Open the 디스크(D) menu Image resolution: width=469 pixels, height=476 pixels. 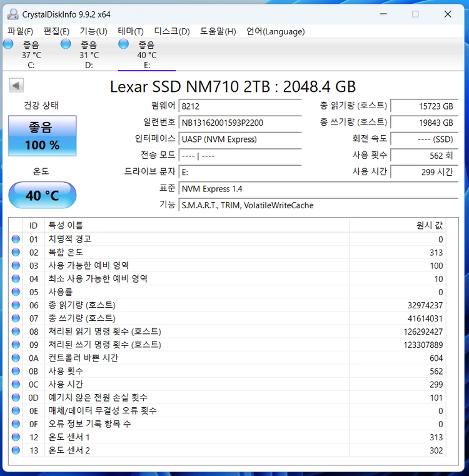click(x=172, y=31)
